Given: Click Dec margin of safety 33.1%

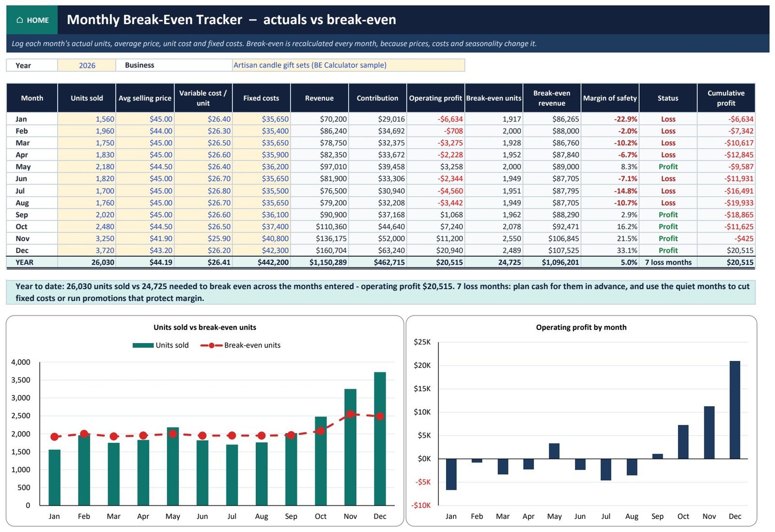Looking at the screenshot, I should click(x=610, y=250).
